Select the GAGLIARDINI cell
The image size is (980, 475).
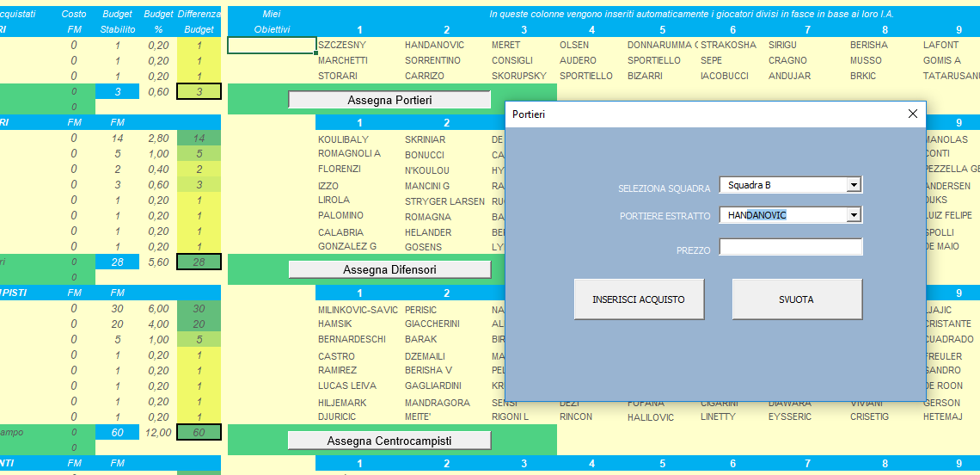[x=432, y=386]
